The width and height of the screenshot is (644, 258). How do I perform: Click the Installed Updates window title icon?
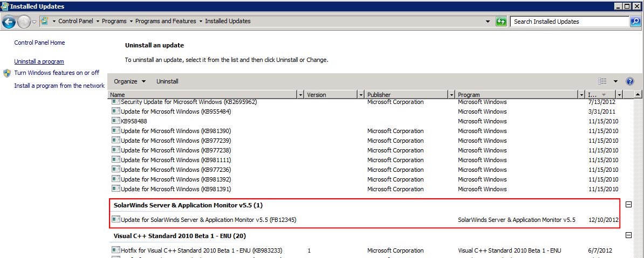coord(5,6)
